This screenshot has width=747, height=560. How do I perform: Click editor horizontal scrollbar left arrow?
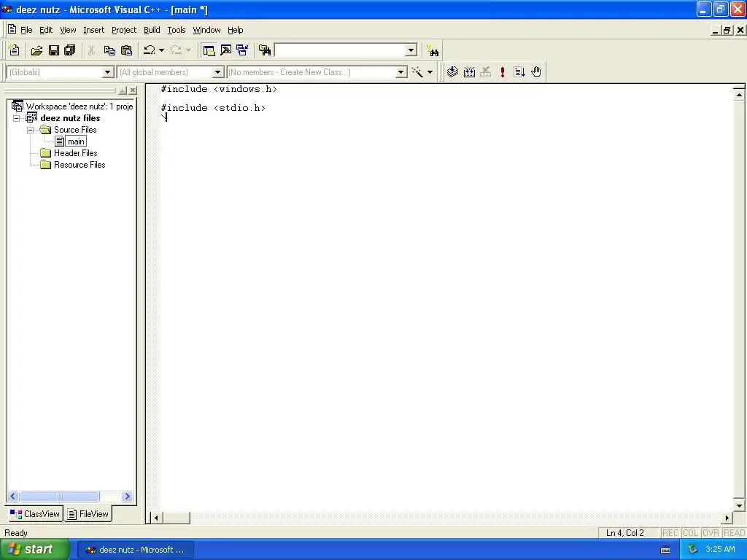156,518
